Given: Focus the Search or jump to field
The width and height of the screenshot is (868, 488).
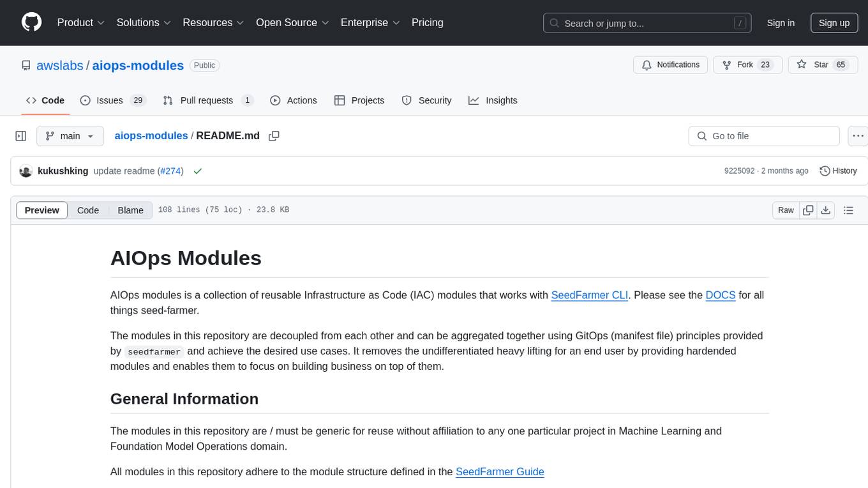Looking at the screenshot, I should point(648,23).
